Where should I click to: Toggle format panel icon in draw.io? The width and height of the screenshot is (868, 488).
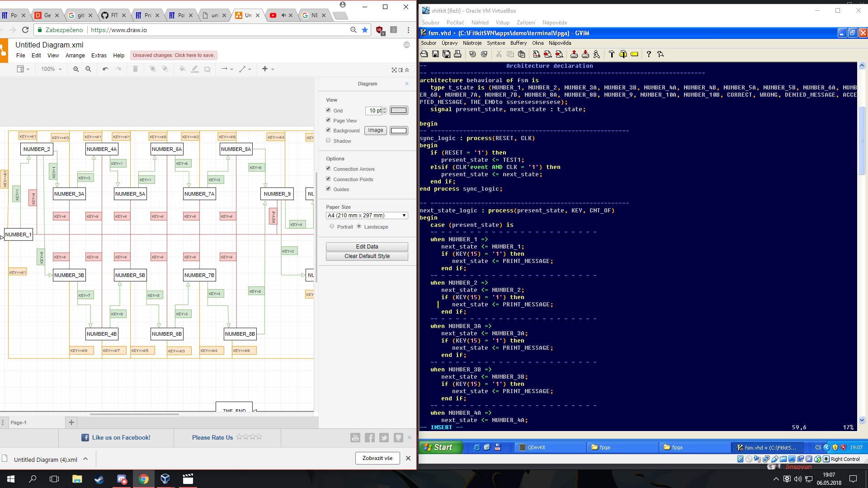coord(401,70)
